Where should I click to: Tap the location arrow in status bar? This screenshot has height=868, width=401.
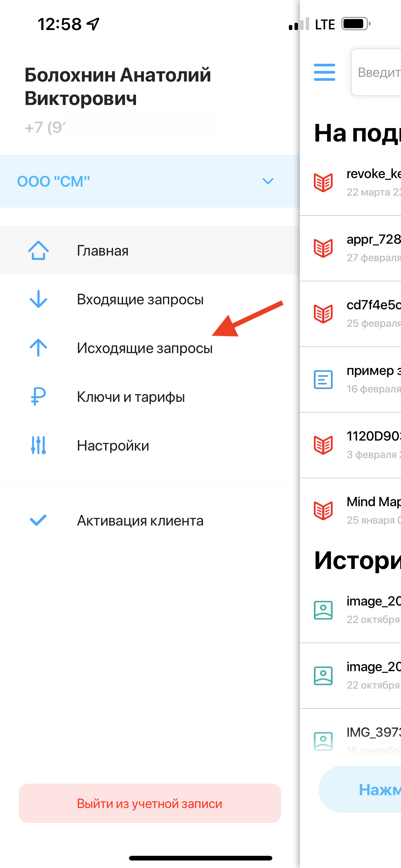(93, 24)
